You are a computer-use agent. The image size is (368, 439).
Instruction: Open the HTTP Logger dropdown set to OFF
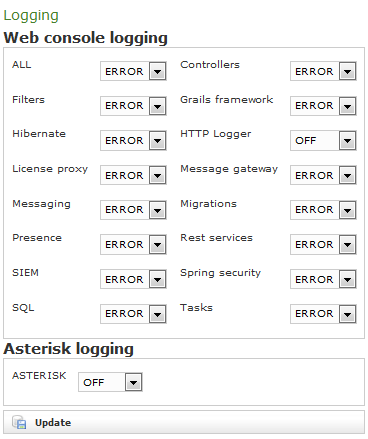(x=323, y=140)
